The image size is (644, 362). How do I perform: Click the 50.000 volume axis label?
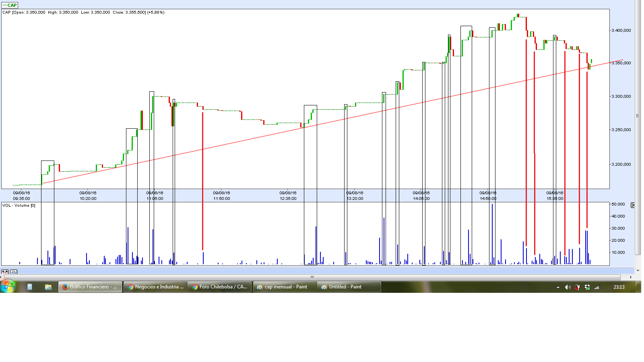[x=618, y=204]
